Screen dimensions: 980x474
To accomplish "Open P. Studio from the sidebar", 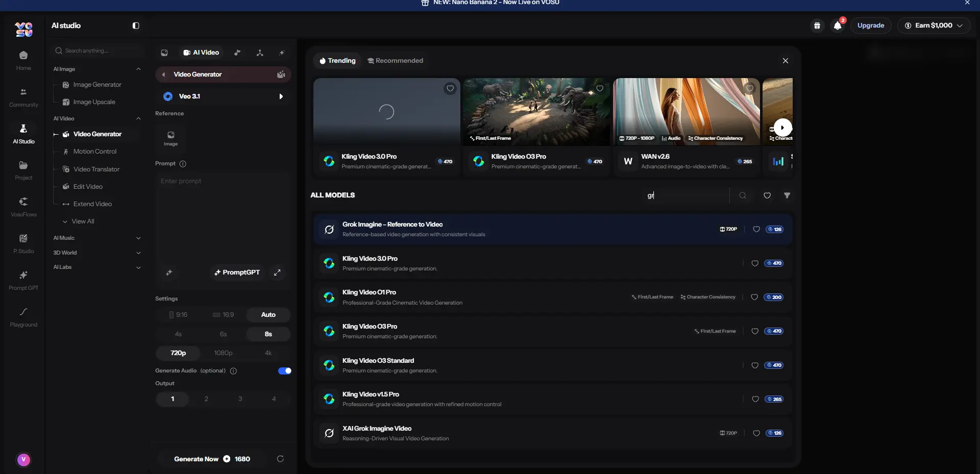I will [23, 244].
